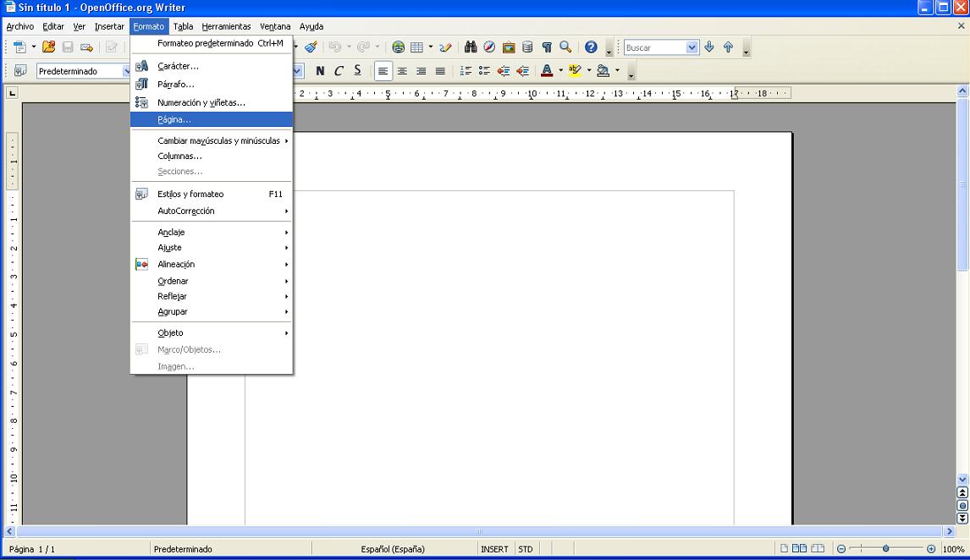Choose Párrafo... menu entry
The height and width of the screenshot is (560, 970).
point(211,84)
